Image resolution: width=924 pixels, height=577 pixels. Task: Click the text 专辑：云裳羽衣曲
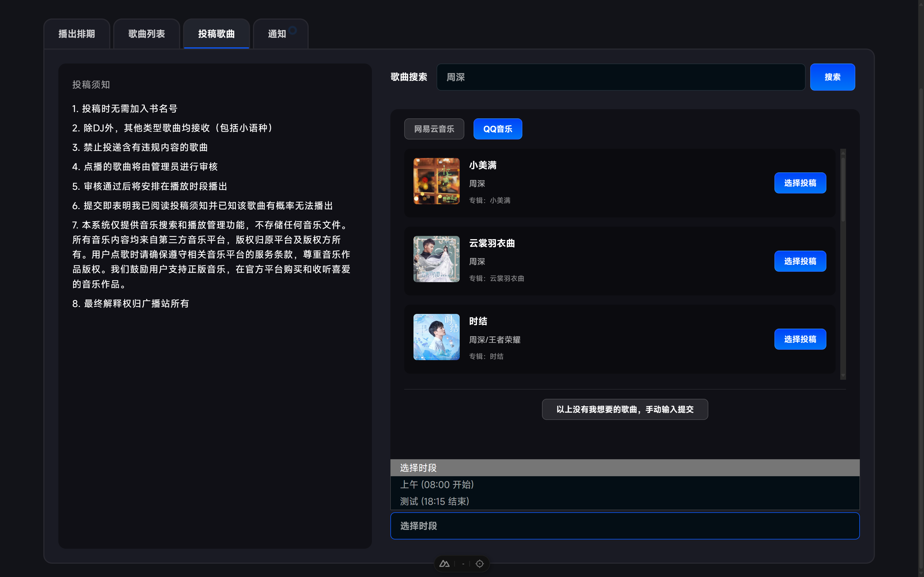496,279
